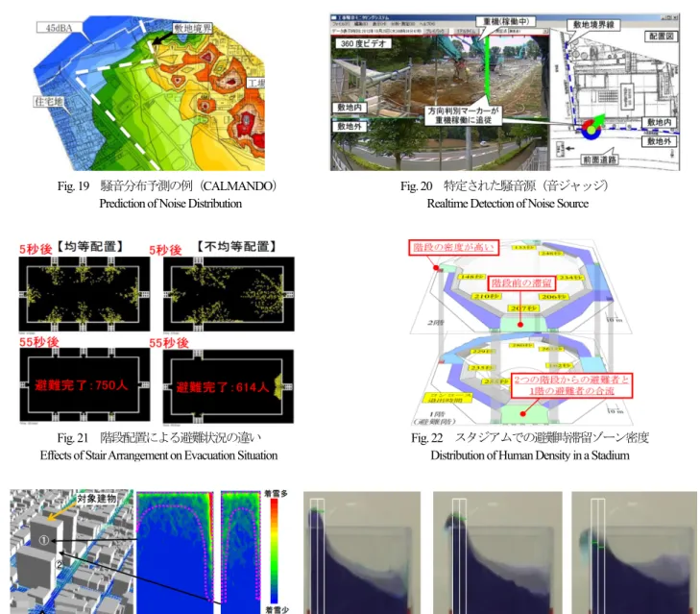Image resolution: width=700 pixels, height=614 pixels.
Task: Click the 対象建物 label on city model
Action: (x=96, y=499)
